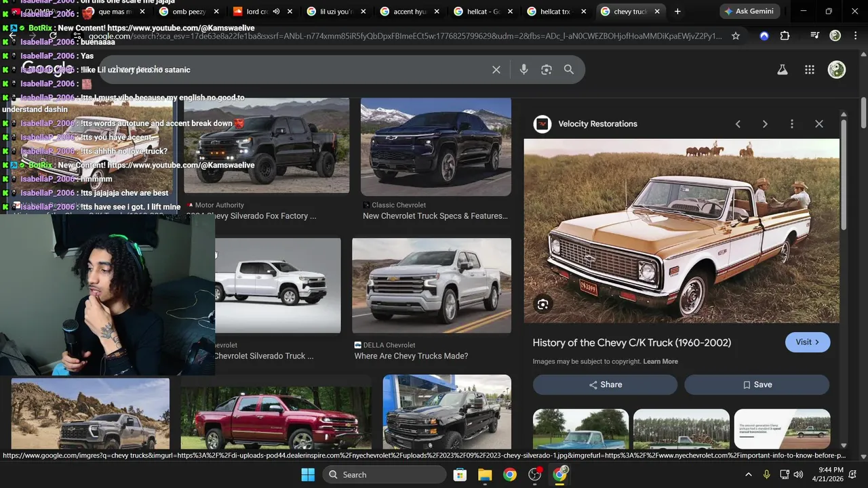868x488 pixels.
Task: Switch to the 'hellcat - Go' tab
Action: (483, 12)
